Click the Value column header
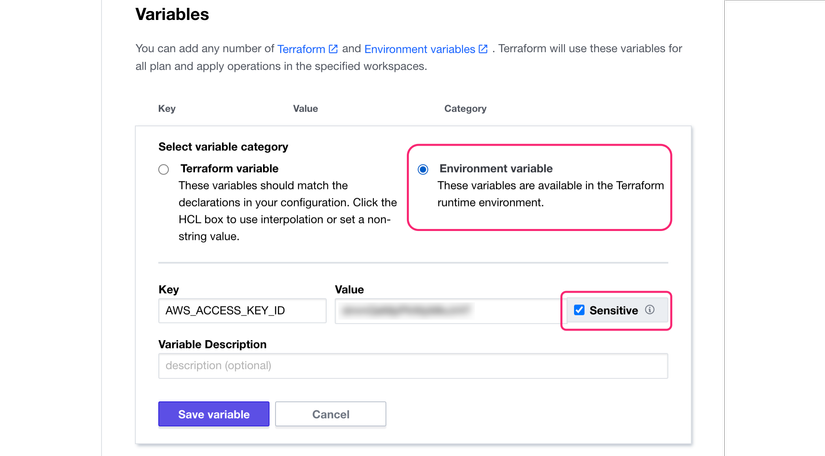The height and width of the screenshot is (456, 825). click(x=305, y=108)
